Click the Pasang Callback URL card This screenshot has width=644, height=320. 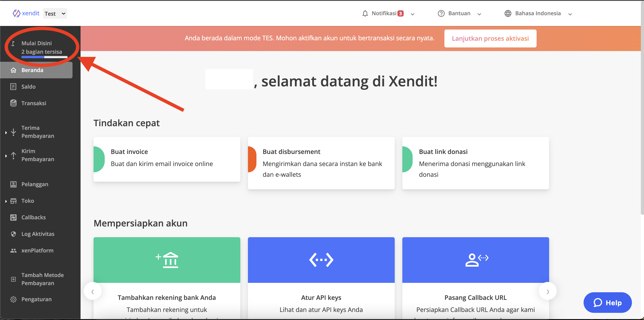click(476, 278)
